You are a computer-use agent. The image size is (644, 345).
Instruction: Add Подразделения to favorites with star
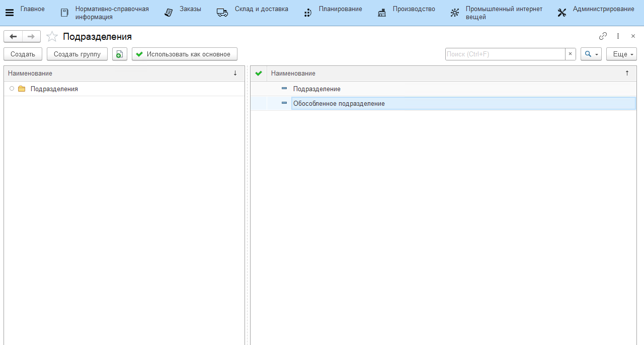coord(52,37)
